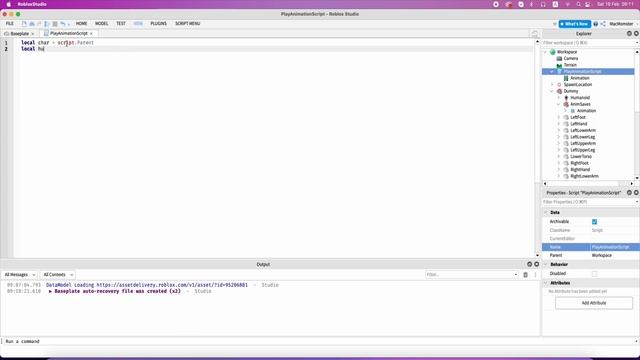Toggle the Archivable checkbox
Viewport: 640px width, 360px height.
coord(594,222)
